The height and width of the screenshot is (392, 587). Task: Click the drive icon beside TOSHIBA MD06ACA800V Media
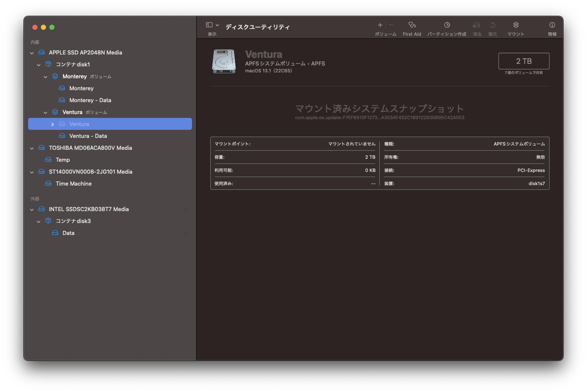42,148
